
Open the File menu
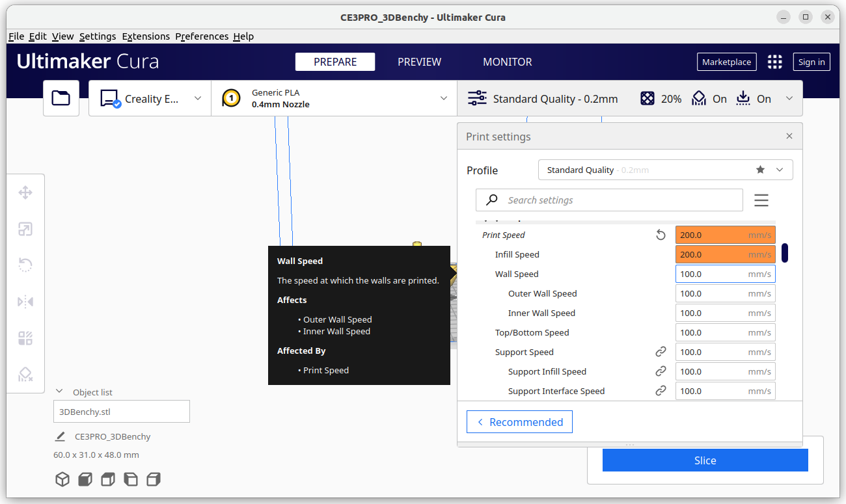16,36
